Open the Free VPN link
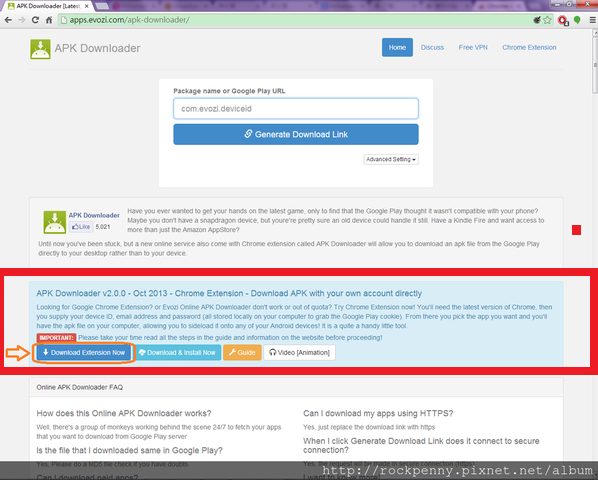This screenshot has height=480, width=598. point(473,47)
